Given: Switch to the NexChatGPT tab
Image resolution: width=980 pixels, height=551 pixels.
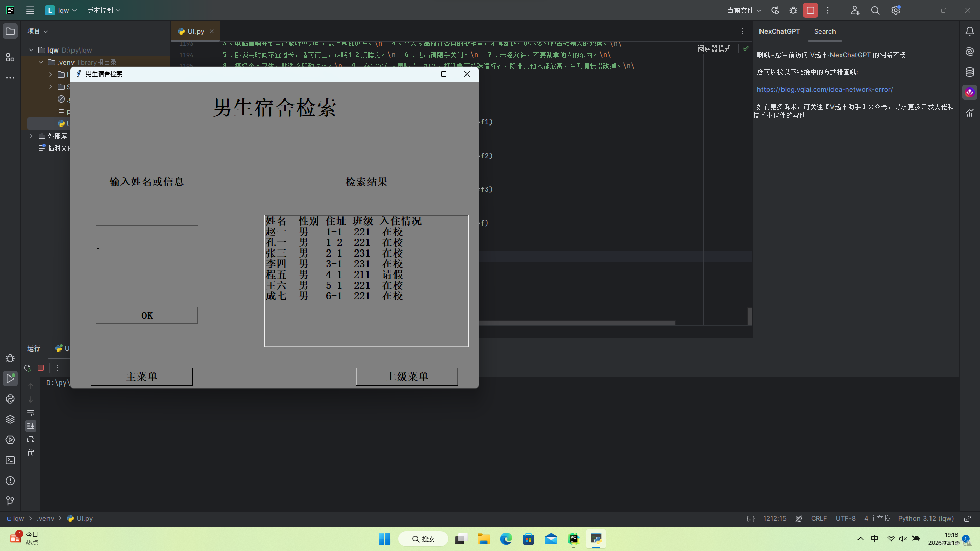Looking at the screenshot, I should 779,31.
